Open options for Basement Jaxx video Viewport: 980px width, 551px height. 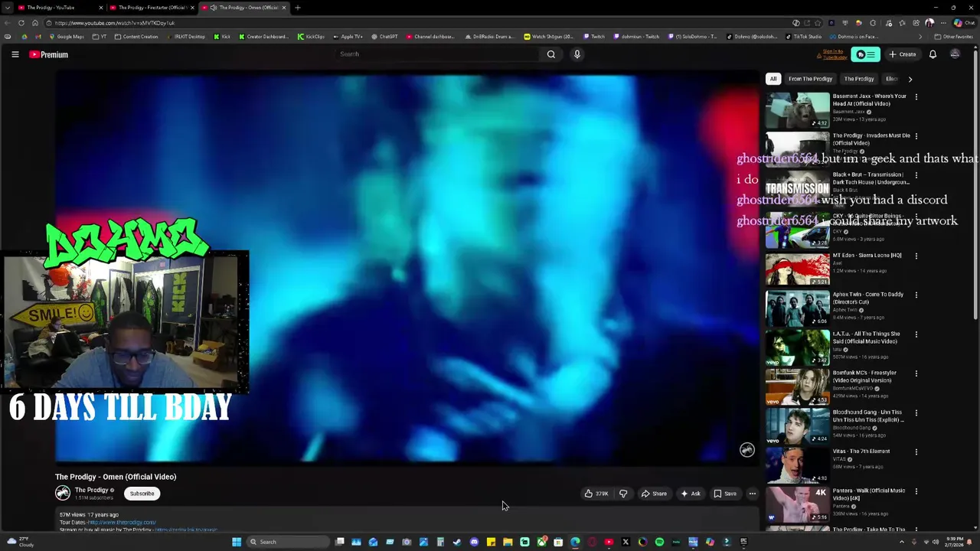tap(916, 97)
